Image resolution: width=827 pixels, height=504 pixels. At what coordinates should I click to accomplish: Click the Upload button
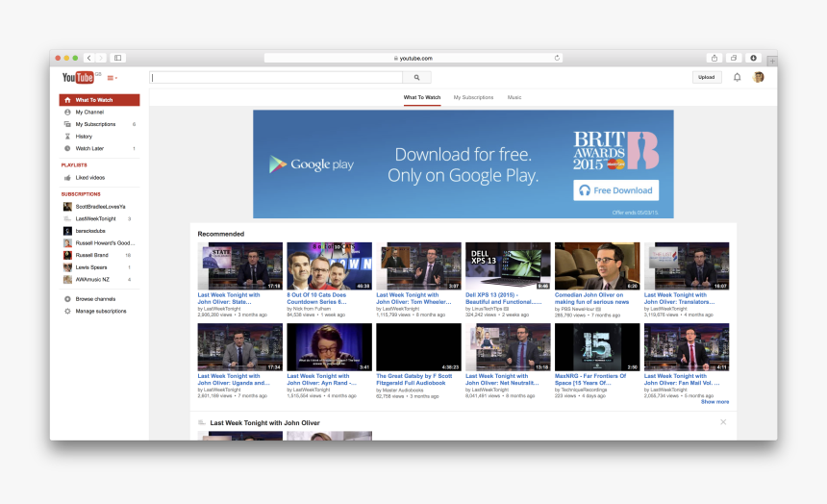706,77
